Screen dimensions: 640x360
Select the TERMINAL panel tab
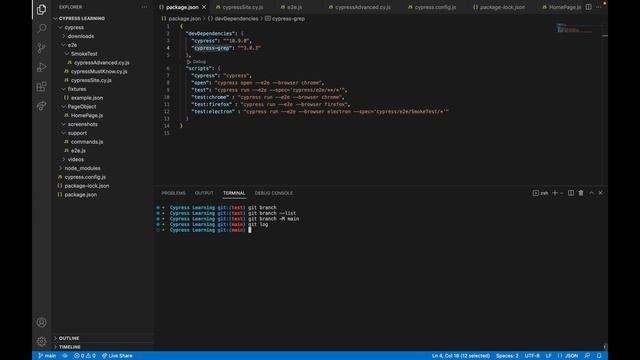234,193
